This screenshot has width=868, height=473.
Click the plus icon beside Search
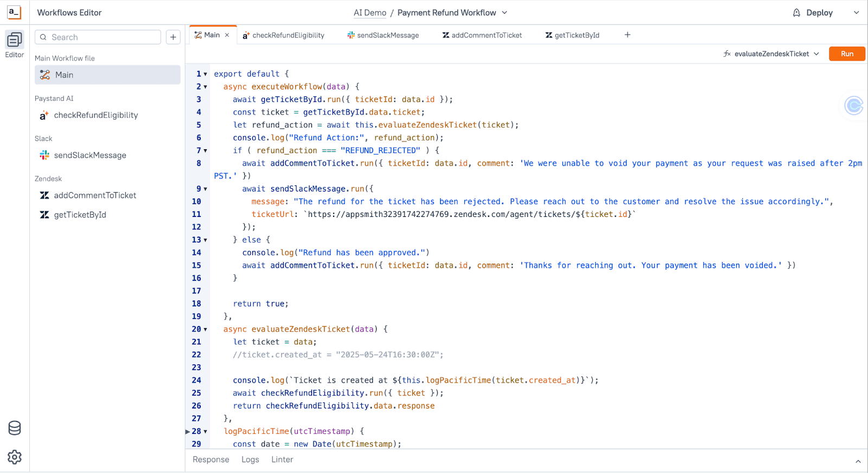[173, 37]
